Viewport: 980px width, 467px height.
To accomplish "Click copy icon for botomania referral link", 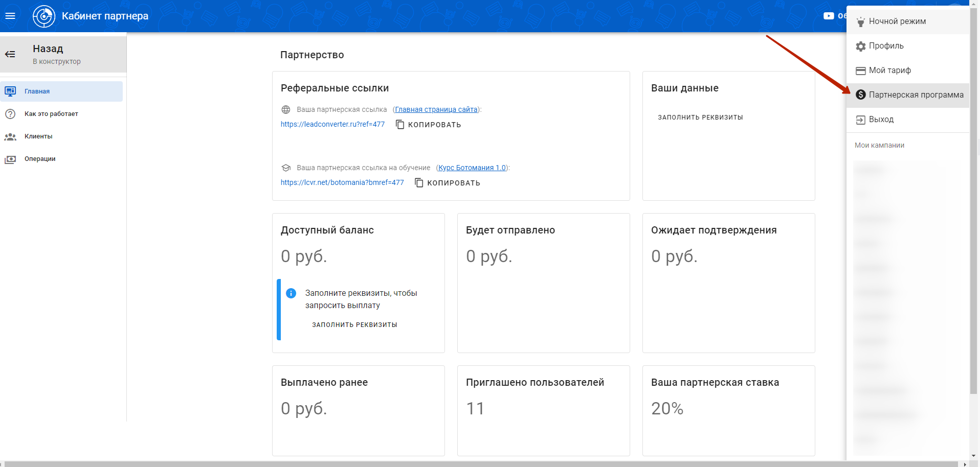I will [x=419, y=183].
